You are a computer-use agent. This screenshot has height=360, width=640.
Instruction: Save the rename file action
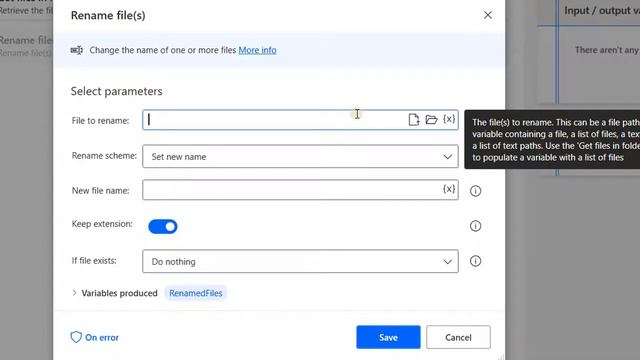tap(388, 337)
